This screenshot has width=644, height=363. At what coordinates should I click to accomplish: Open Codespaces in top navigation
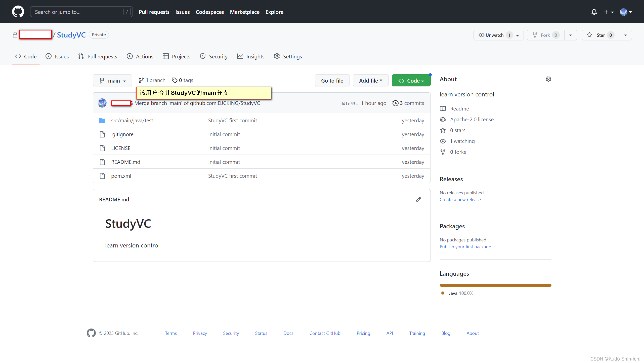pos(209,12)
